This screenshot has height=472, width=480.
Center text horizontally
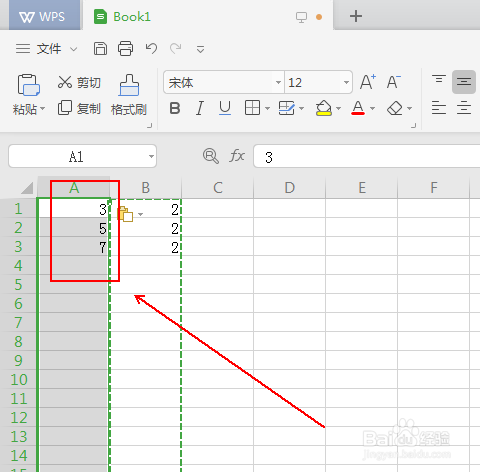point(464,108)
